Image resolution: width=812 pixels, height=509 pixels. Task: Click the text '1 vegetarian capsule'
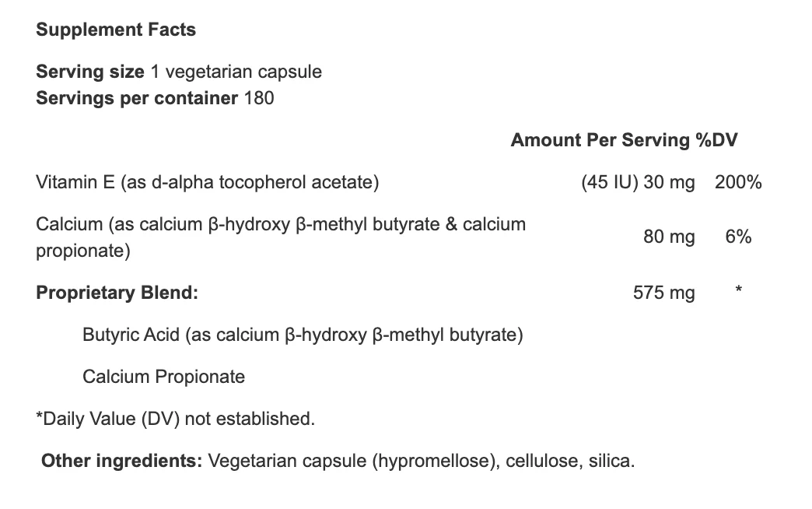pos(236,72)
